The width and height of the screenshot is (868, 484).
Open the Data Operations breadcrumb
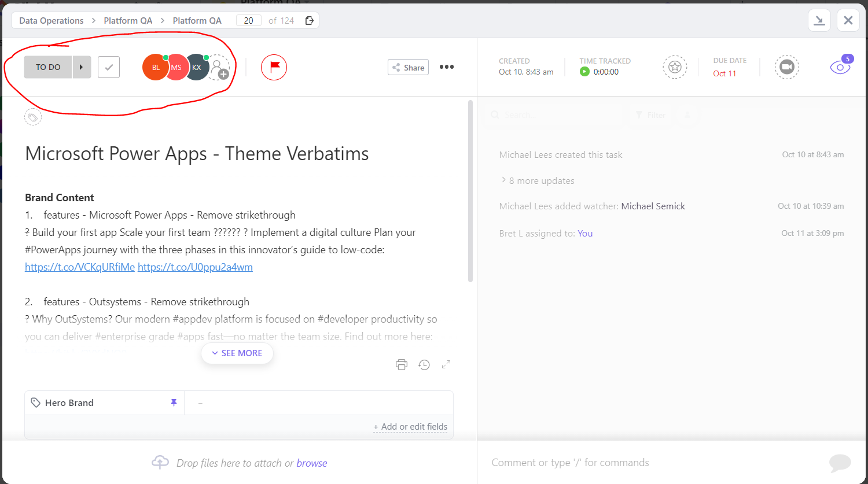point(52,21)
